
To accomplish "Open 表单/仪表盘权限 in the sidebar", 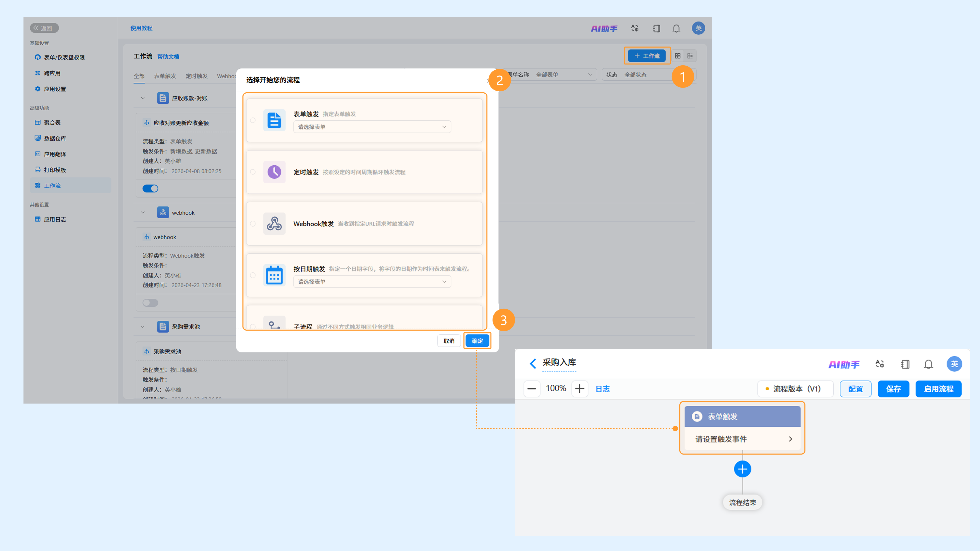I will tap(70, 57).
